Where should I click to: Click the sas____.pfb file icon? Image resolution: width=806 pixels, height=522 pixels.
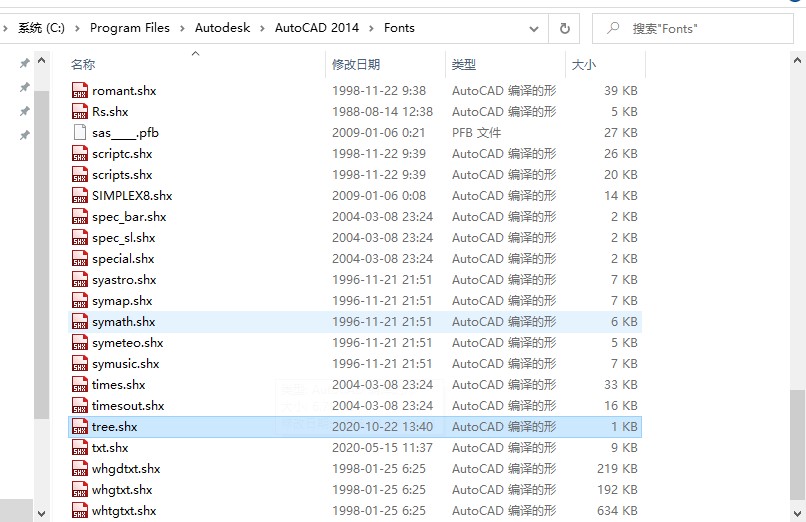80,133
